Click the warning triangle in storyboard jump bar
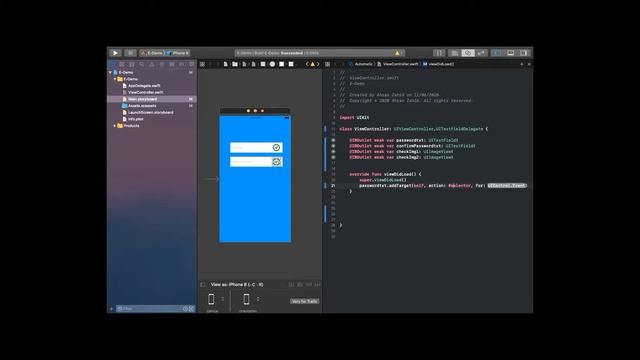Image resolution: width=640 pixels, height=360 pixels. click(x=313, y=64)
